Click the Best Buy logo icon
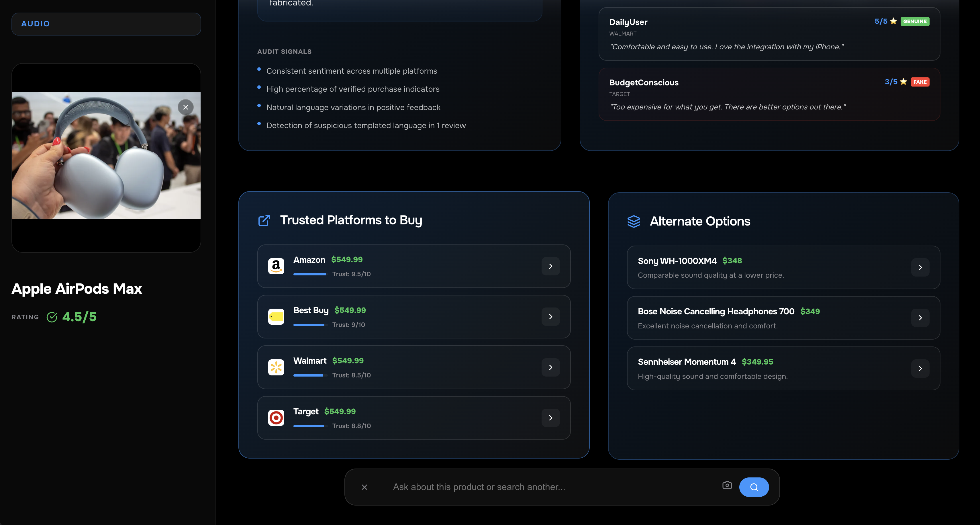The height and width of the screenshot is (525, 980). point(276,317)
